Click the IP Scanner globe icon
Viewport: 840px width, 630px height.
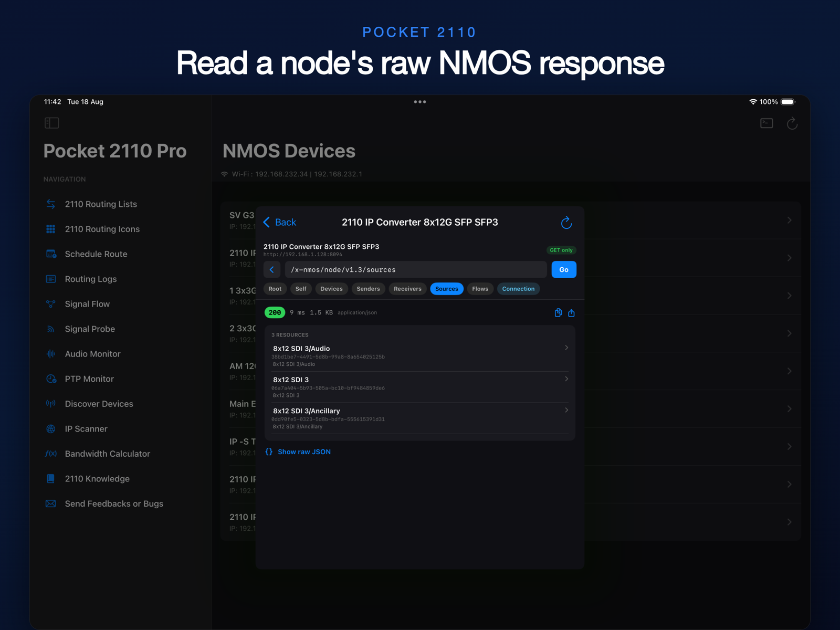(x=51, y=429)
